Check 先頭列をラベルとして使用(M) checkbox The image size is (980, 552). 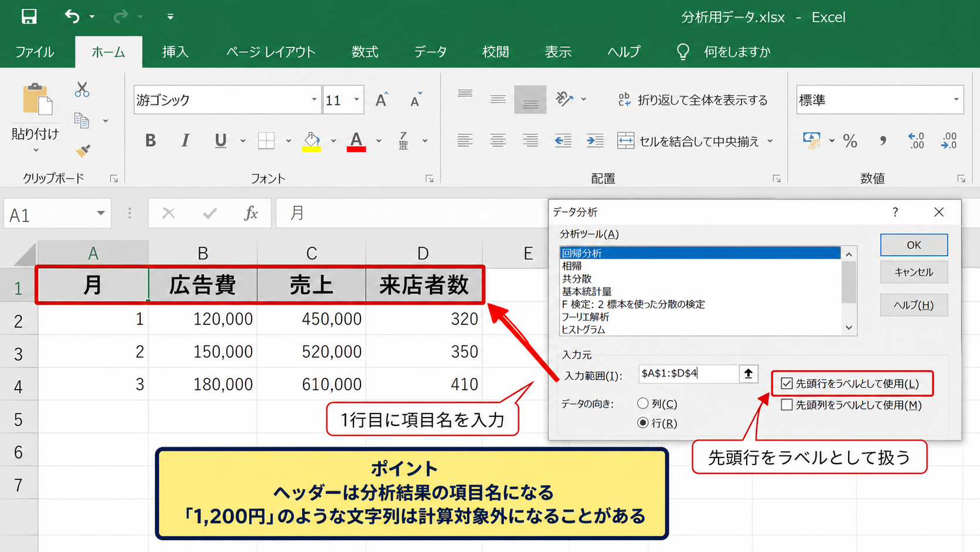787,405
